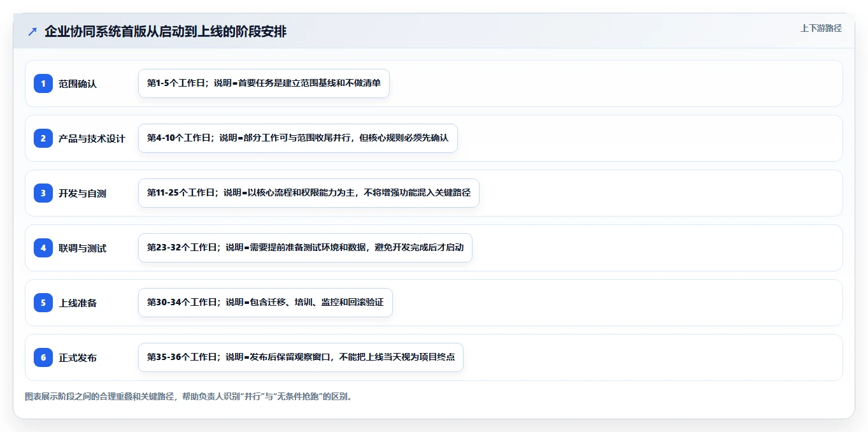Image resolution: width=868 pixels, height=432 pixels.
Task: Click the arrow icon beside the title
Action: [x=32, y=31]
